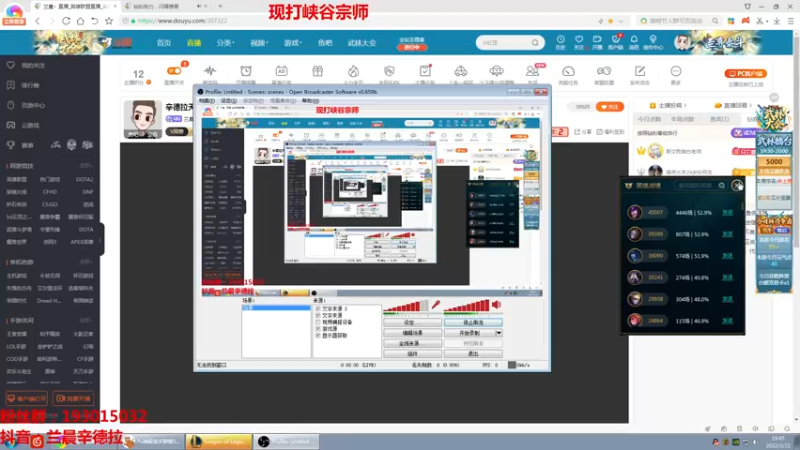Click the history clock icon in Douyu header

(x=560, y=39)
